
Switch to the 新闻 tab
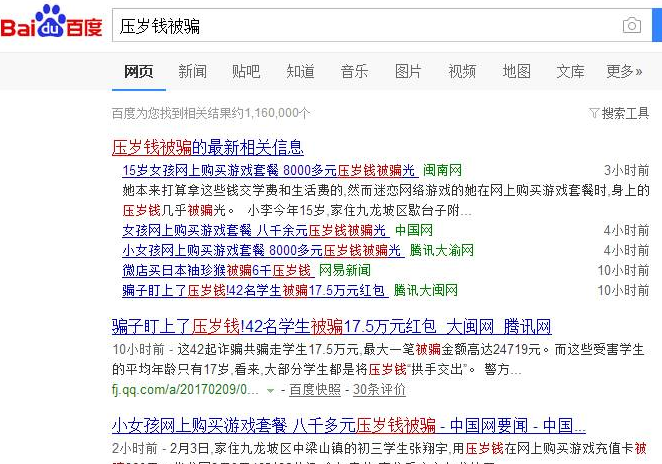pos(192,71)
